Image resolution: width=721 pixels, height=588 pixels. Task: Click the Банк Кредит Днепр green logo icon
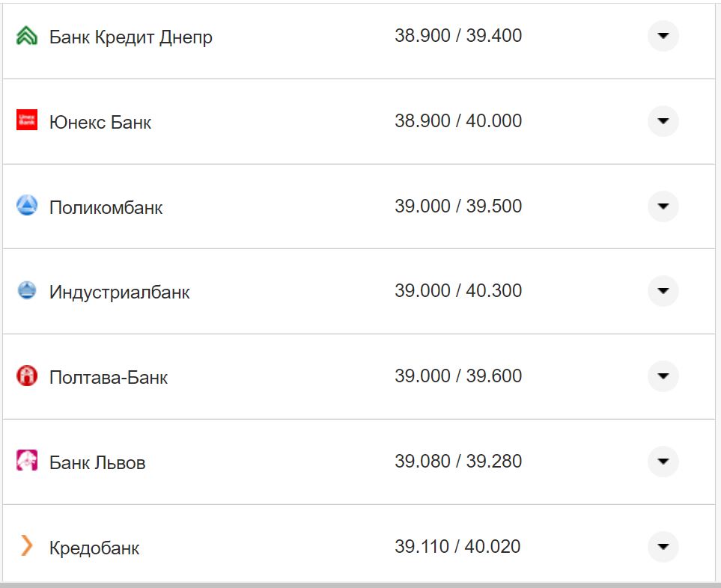pos(26,36)
